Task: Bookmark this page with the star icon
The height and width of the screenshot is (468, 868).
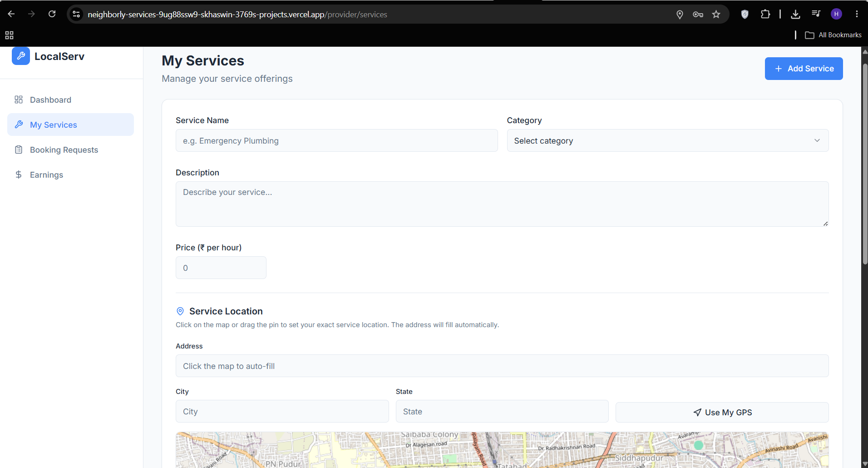Action: 716,15
